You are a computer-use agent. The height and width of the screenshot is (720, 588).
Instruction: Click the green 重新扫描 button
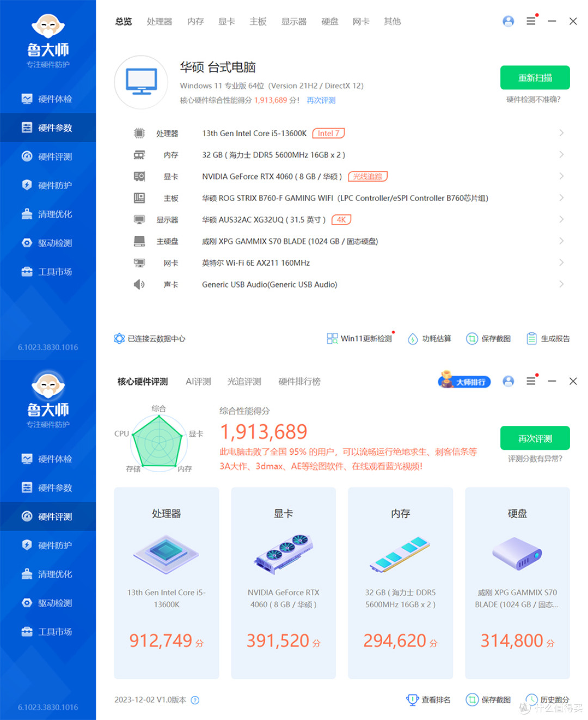coord(535,77)
